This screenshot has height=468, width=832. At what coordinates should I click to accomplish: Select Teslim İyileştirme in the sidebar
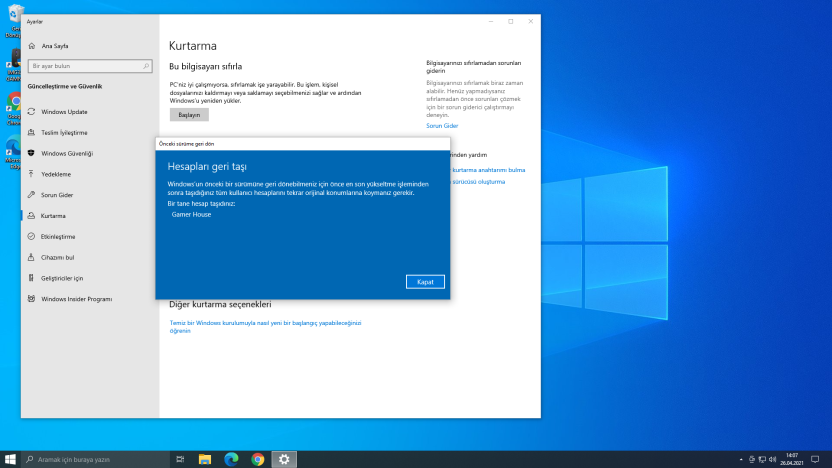click(x=64, y=133)
